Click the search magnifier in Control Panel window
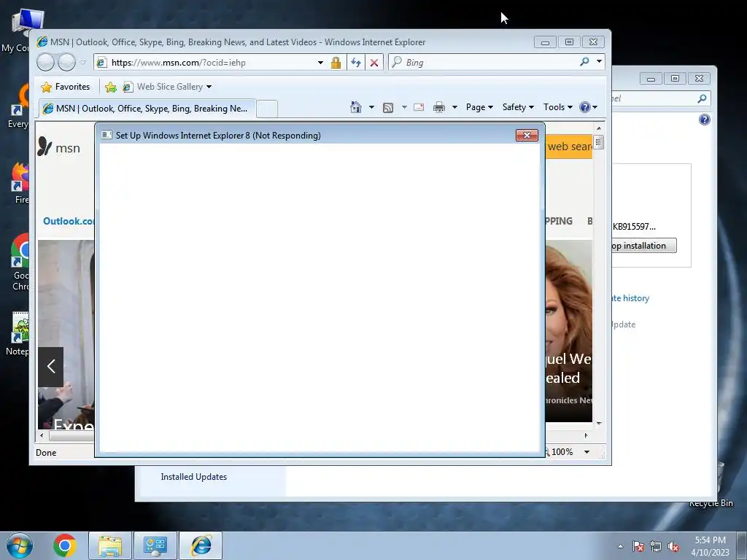The width and height of the screenshot is (747, 560). point(703,98)
